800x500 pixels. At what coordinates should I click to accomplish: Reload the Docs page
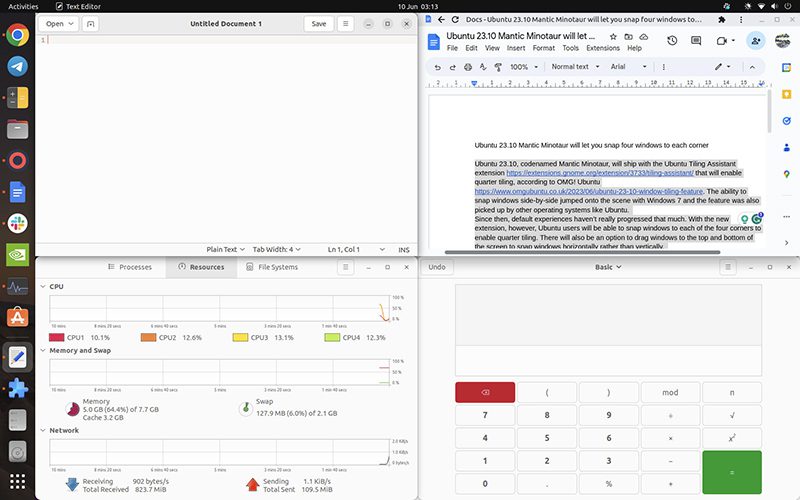click(455, 19)
